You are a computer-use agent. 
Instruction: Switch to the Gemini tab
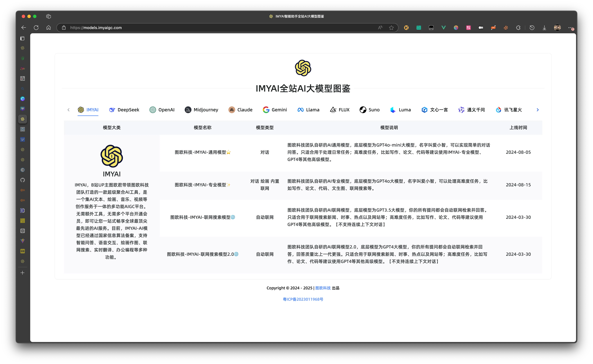coord(275,110)
